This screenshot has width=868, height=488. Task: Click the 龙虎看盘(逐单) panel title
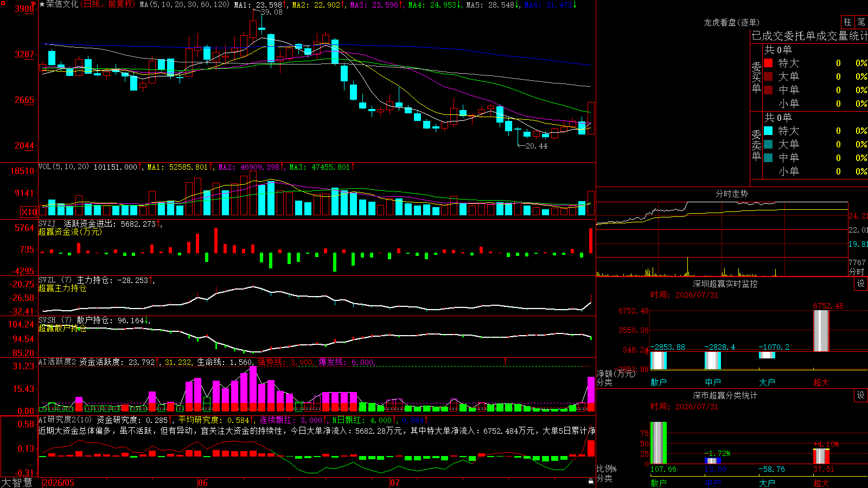(731, 22)
